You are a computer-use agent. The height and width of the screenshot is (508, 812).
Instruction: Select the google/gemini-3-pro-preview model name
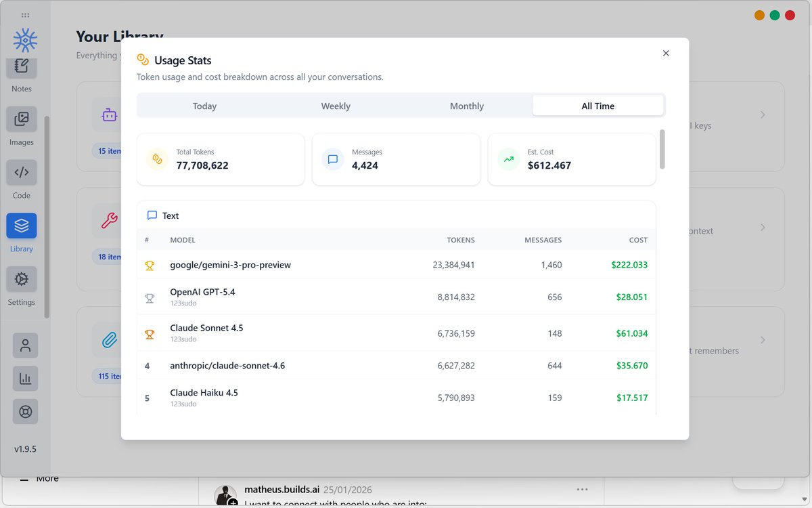(x=230, y=265)
